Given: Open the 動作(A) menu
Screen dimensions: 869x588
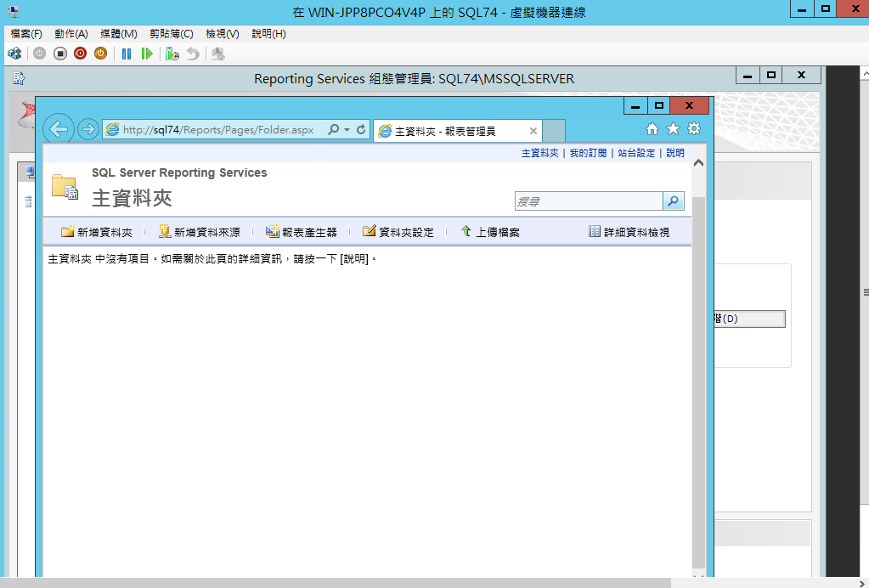Looking at the screenshot, I should [x=71, y=34].
